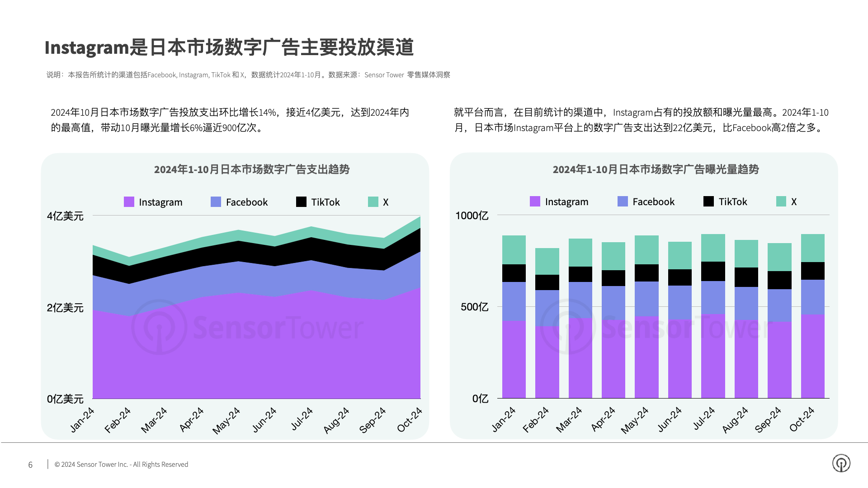Click the page number 6 in footer

click(30, 465)
